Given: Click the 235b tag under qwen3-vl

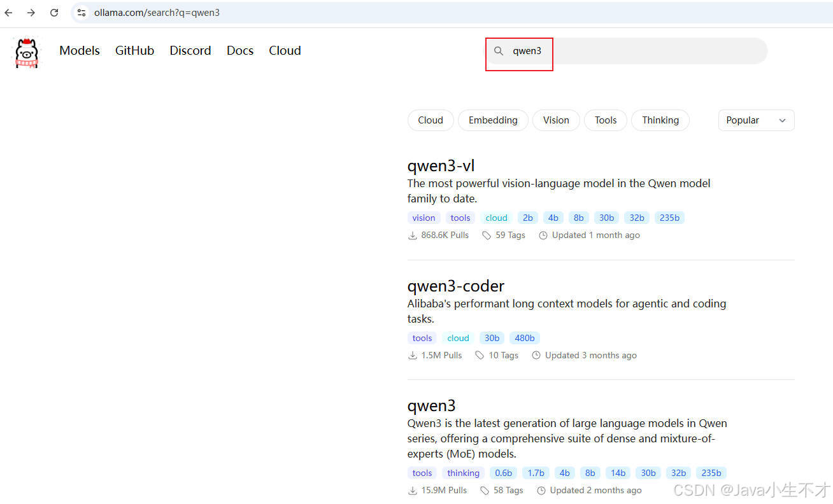Looking at the screenshot, I should tap(669, 218).
